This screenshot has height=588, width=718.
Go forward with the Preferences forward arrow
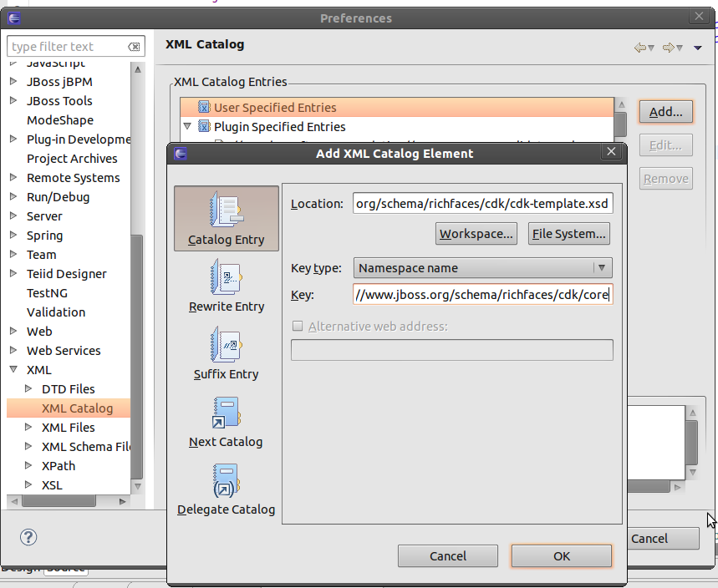(669, 47)
